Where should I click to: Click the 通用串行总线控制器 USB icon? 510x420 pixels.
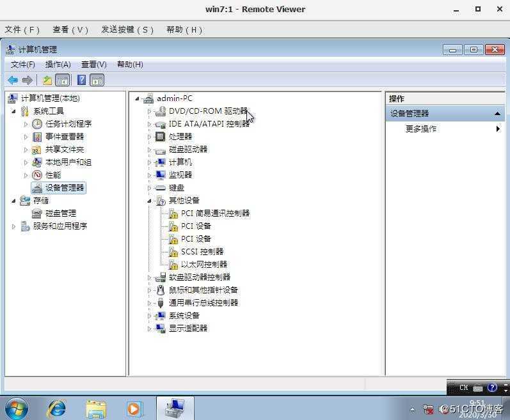(x=161, y=303)
